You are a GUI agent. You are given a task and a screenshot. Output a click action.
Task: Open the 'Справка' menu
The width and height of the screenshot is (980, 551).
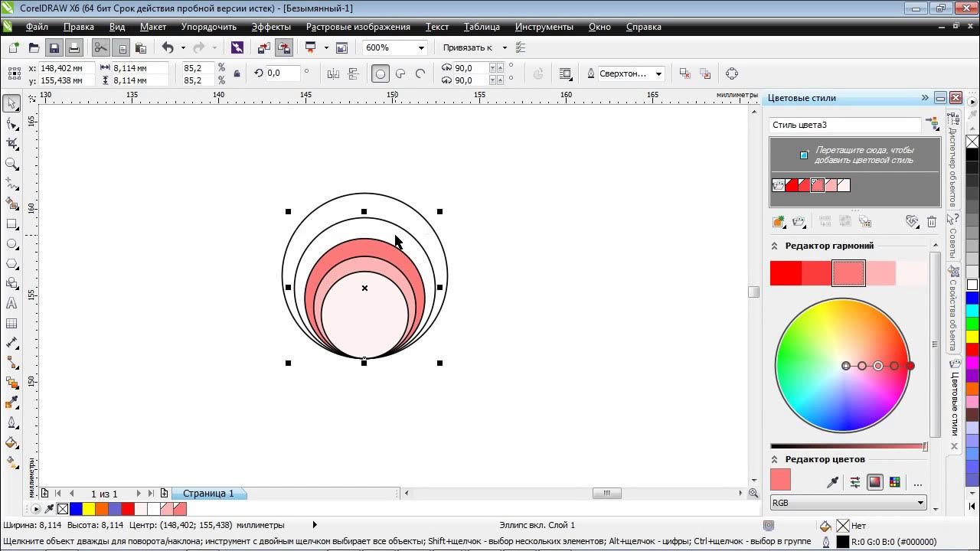[644, 27]
